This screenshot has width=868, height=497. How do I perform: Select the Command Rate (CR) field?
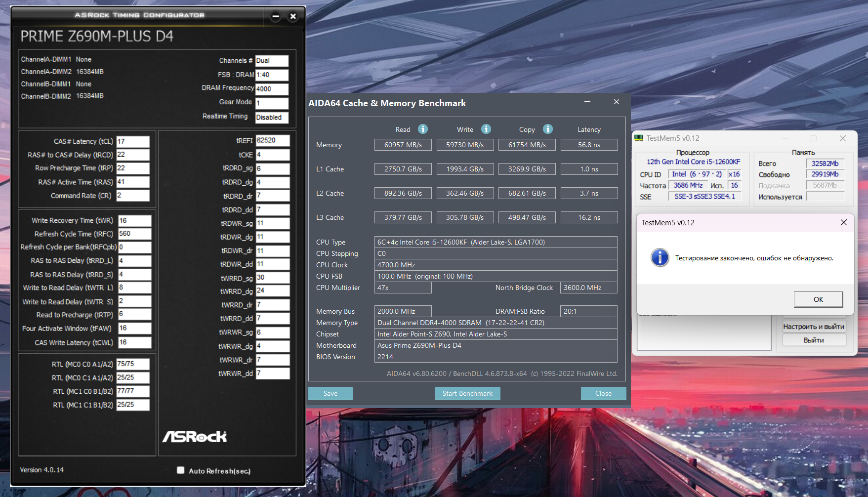(133, 196)
